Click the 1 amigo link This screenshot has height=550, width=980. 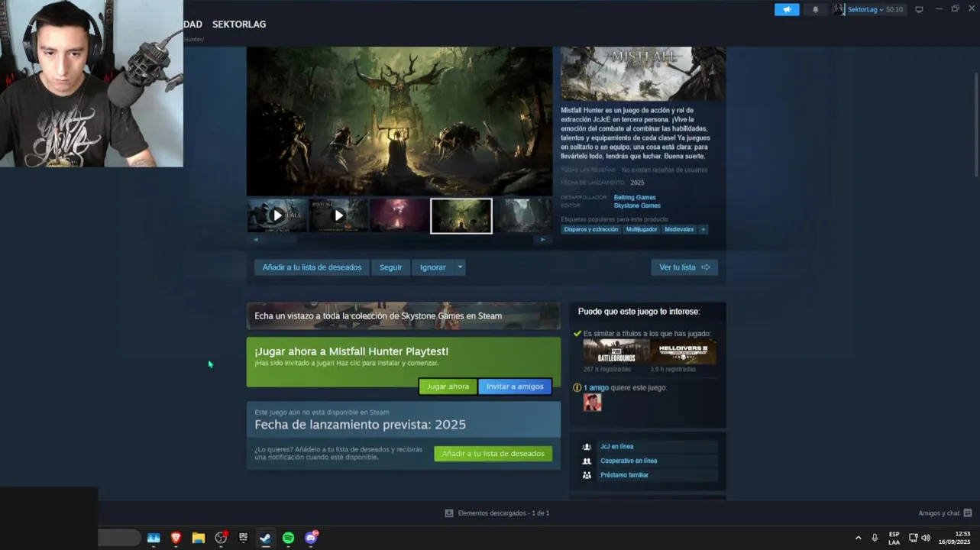(596, 388)
